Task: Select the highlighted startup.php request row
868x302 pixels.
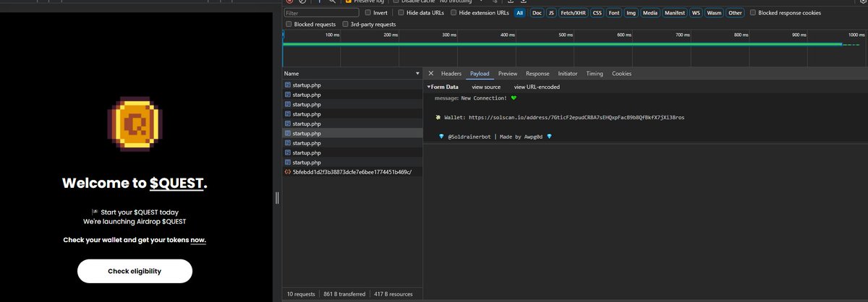Action: tap(352, 134)
